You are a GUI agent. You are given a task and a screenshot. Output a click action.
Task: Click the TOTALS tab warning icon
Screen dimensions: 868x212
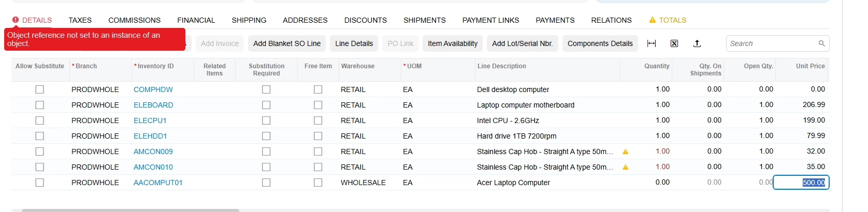(652, 20)
